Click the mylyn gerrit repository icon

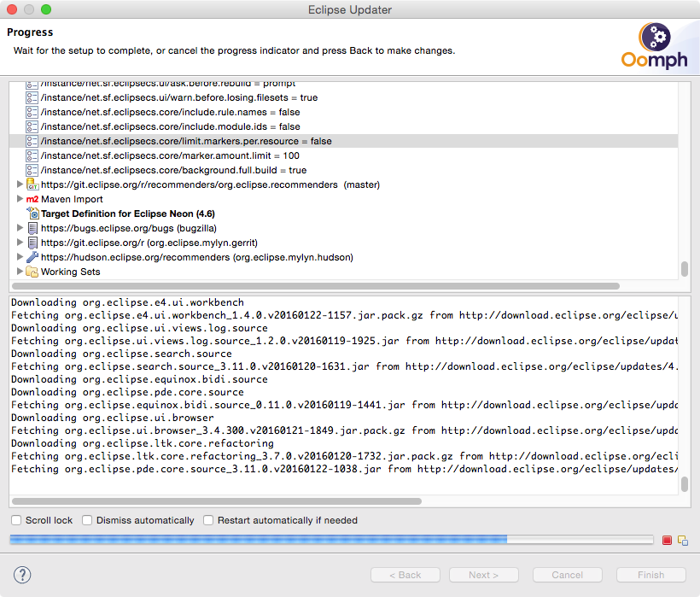coord(32,243)
